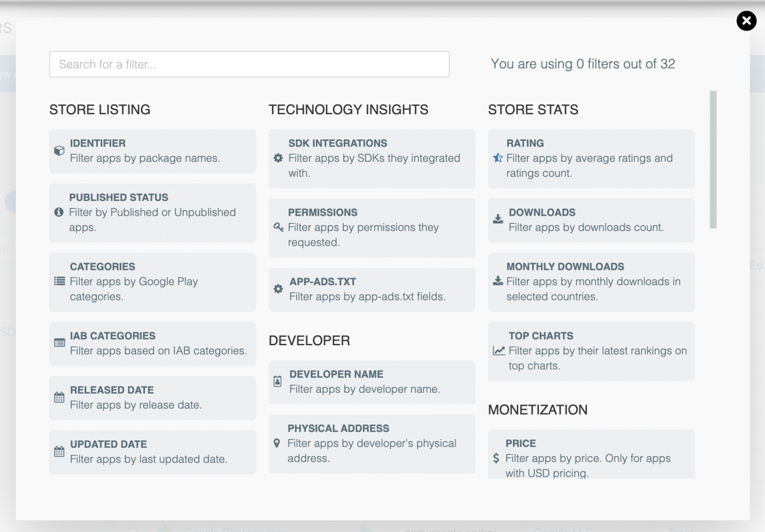This screenshot has height=532, width=765.
Task: Click the Monthly Downloads arrow icon
Action: [x=498, y=281]
